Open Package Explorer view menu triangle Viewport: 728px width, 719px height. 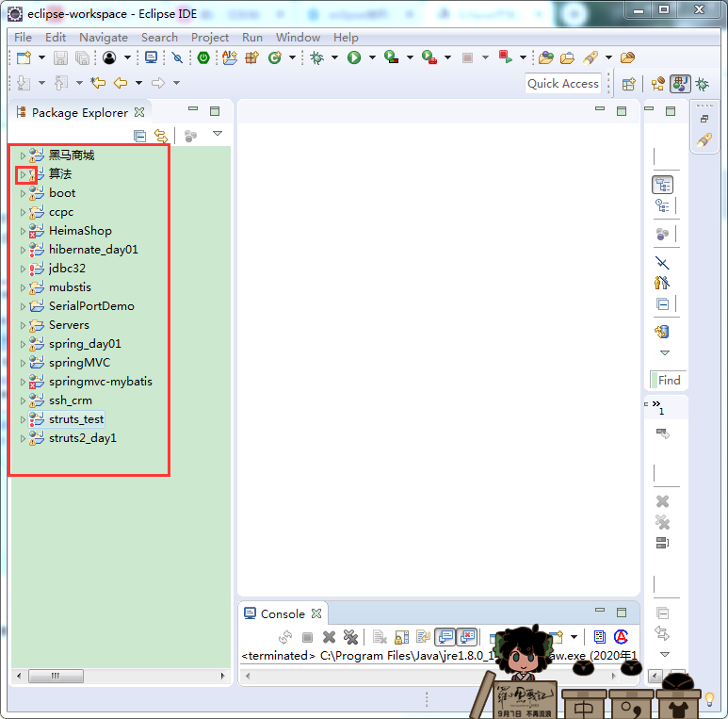[218, 134]
